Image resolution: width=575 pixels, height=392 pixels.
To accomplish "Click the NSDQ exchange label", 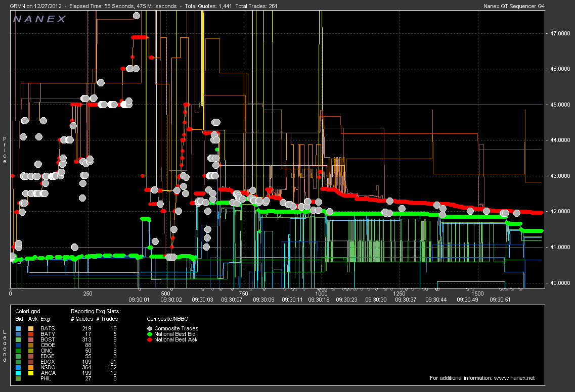I will [48, 367].
